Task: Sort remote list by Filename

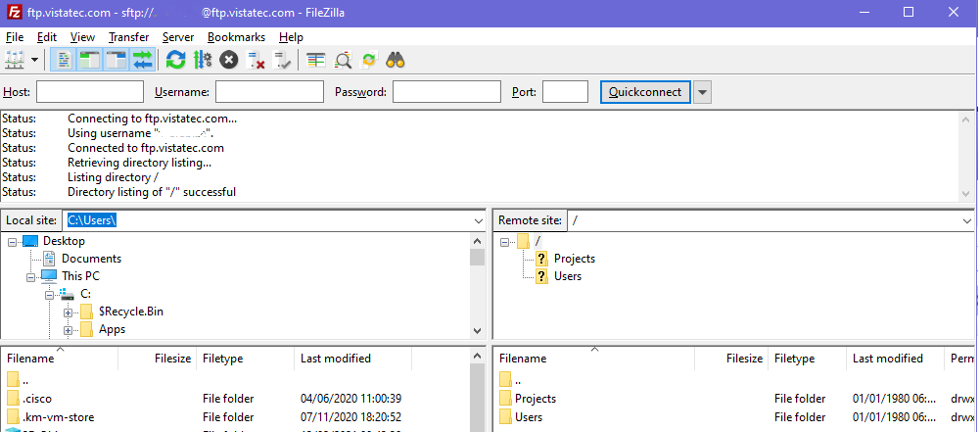Action: (595, 359)
